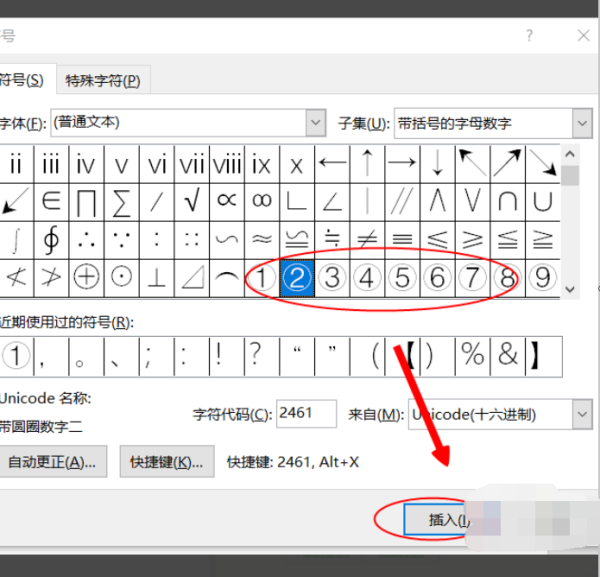
Task: Select the ampersand in recent symbols
Action: [x=508, y=356]
